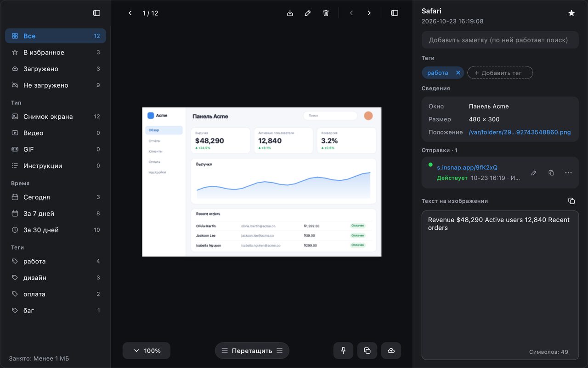
Task: Download the screenshot with the save icon
Action: 290,13
